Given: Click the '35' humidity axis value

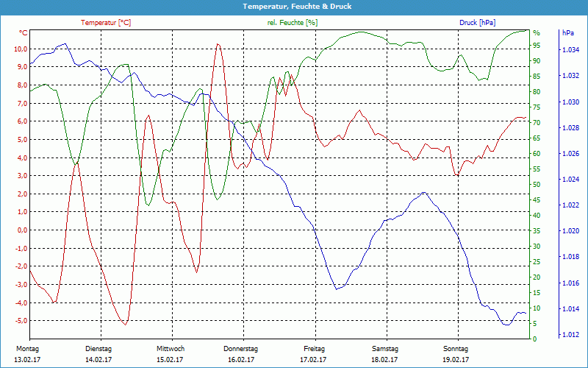Looking at the screenshot, I should click(537, 231).
